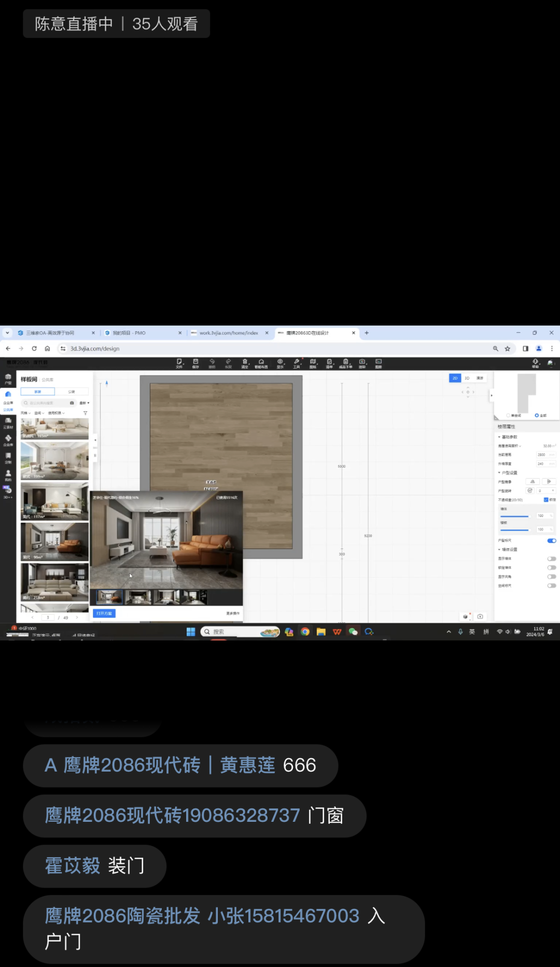Select the 单空间 radio button
The image size is (560, 967).
(x=509, y=415)
